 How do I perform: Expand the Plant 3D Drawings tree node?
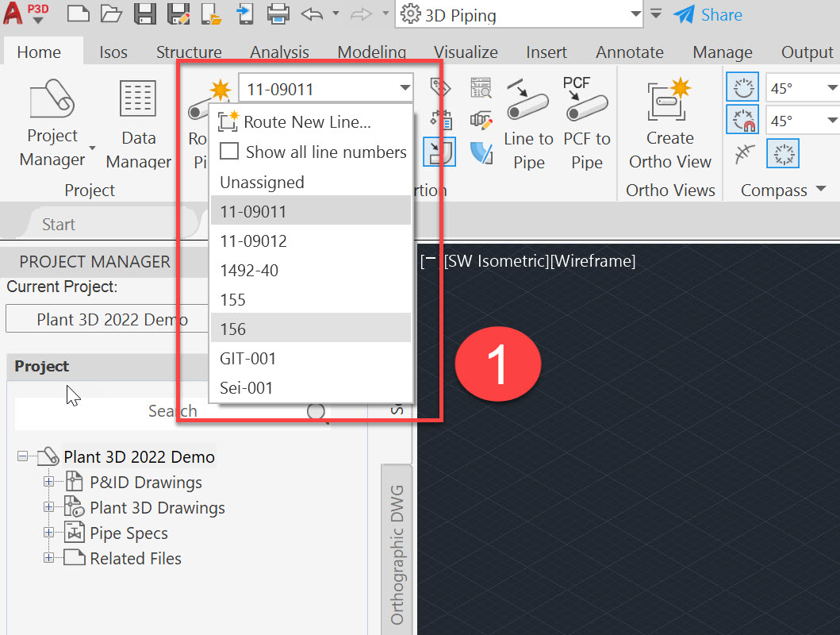[x=49, y=508]
